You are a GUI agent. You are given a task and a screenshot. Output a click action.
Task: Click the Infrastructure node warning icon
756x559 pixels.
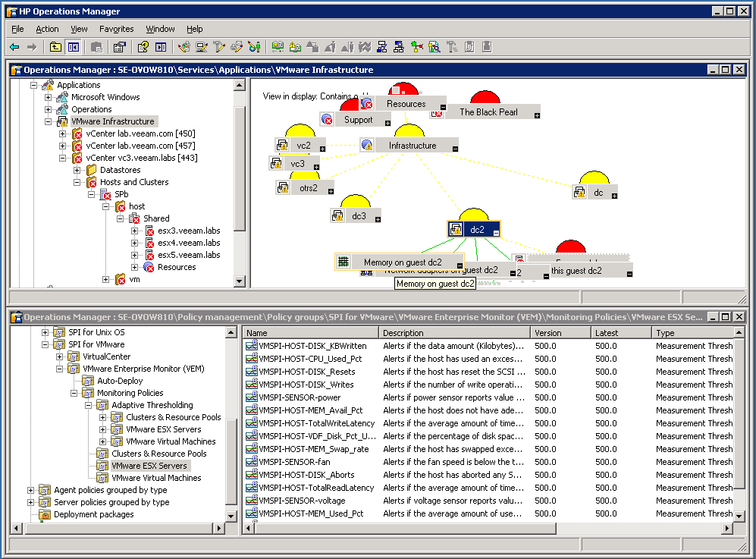click(x=367, y=145)
